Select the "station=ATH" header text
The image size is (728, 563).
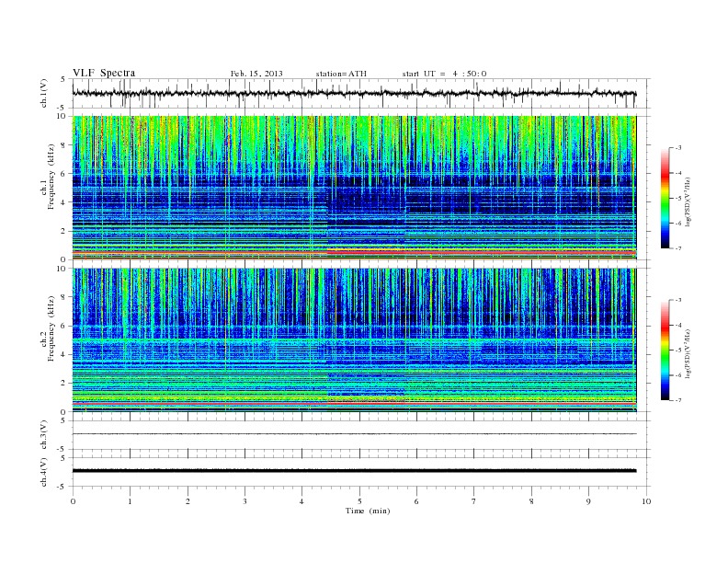coord(341,74)
